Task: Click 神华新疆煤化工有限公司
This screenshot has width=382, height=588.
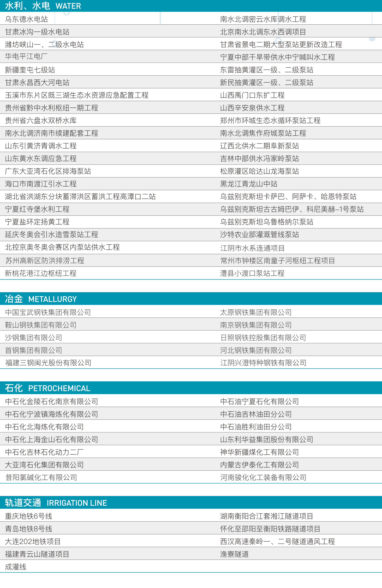Action: tap(259, 452)
